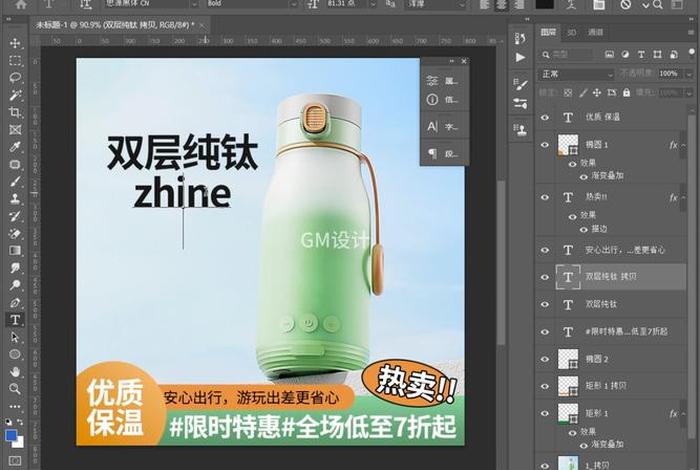Cancel current text edits

point(626,4)
